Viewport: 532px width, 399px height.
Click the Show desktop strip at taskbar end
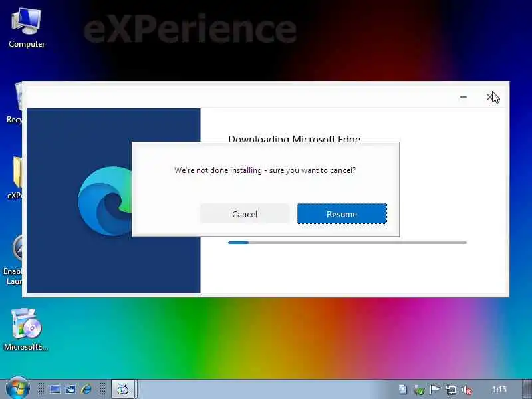(527, 389)
